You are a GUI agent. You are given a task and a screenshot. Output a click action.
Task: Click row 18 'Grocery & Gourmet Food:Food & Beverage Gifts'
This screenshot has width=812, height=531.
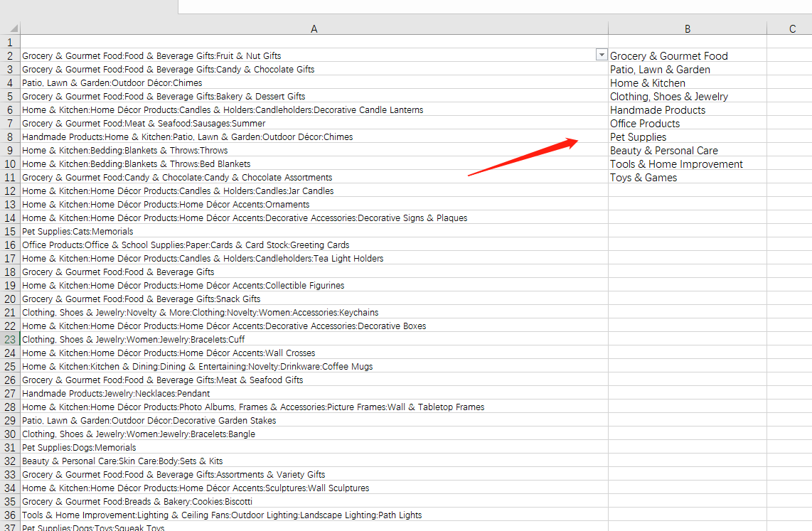314,272
